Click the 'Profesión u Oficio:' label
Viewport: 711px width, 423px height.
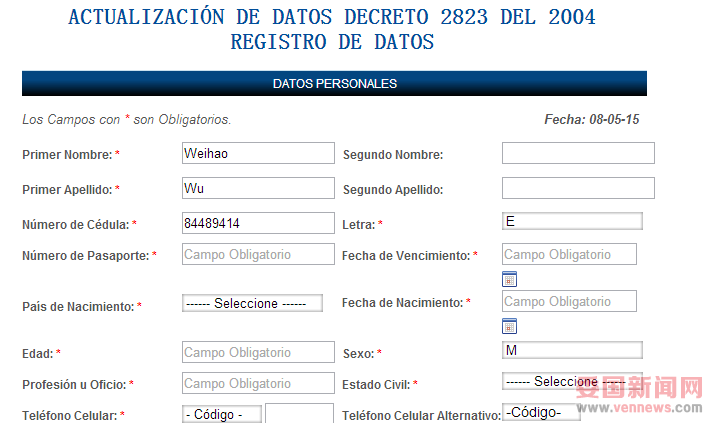(74, 384)
